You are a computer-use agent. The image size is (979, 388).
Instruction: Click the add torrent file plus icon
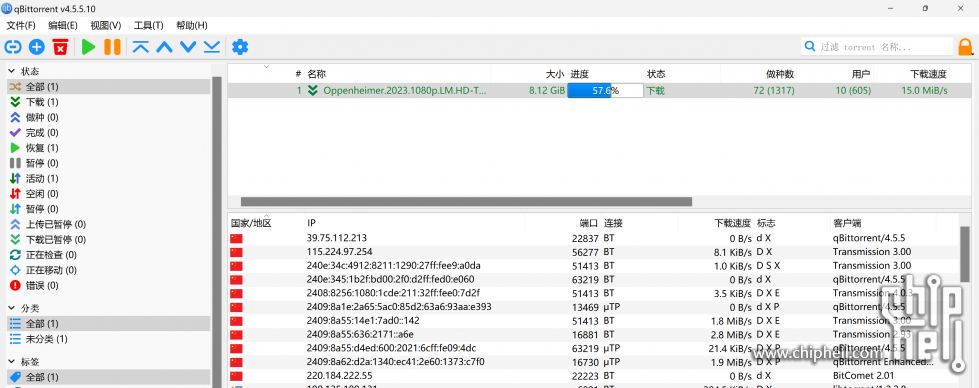(37, 47)
